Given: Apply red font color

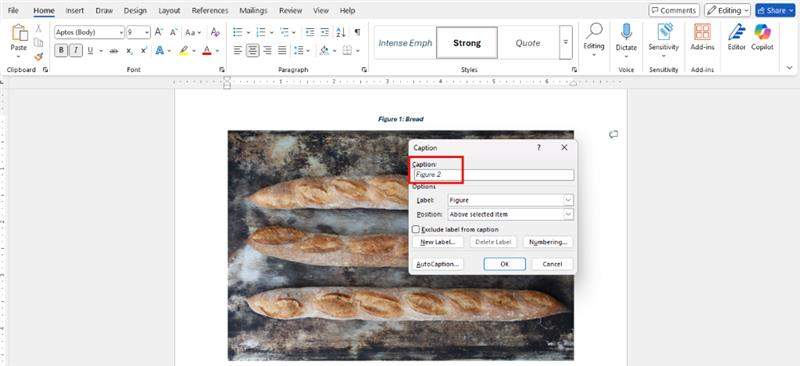Looking at the screenshot, I should 207,51.
